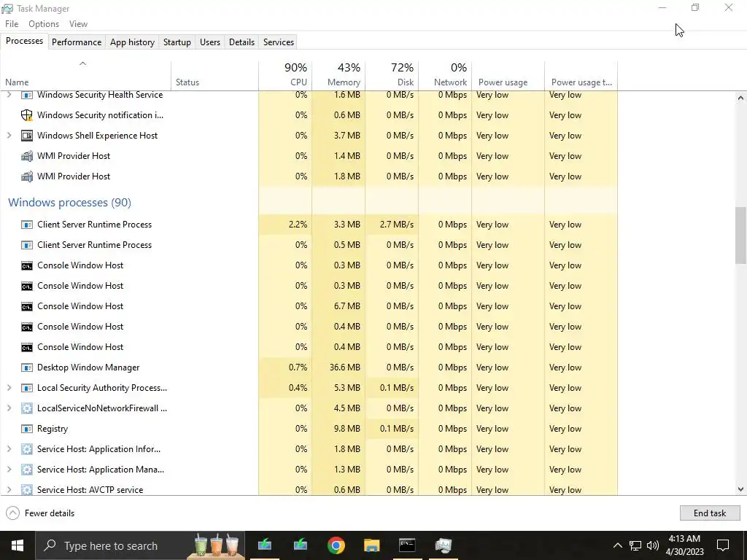
Task: Sort by the Memory column header
Action: click(x=338, y=75)
